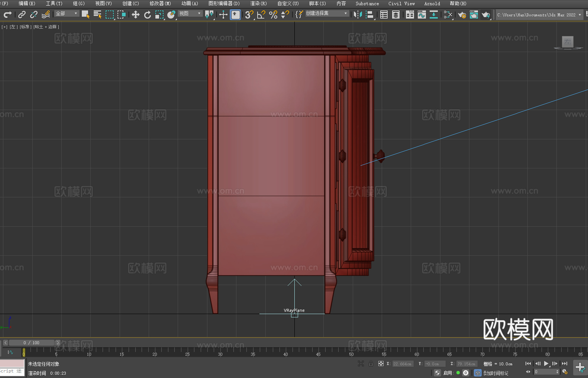Activate the Select Object tool
This screenshot has width=588, height=378.
(x=85, y=14)
